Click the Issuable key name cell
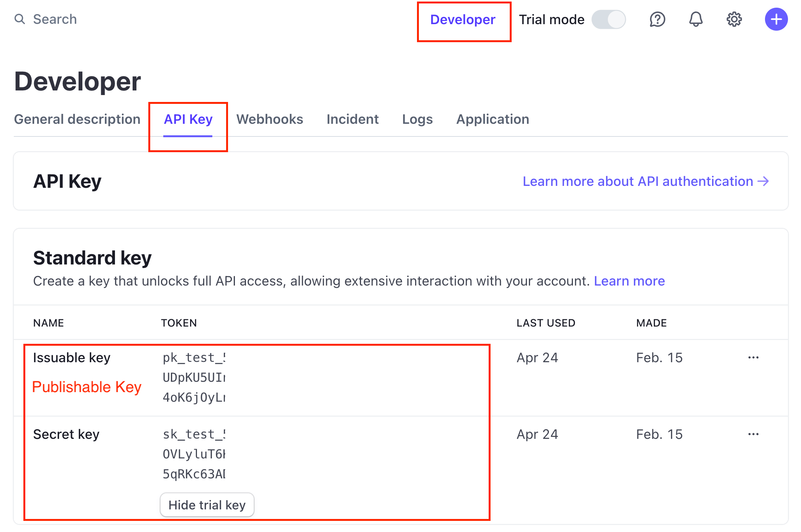 (x=72, y=358)
